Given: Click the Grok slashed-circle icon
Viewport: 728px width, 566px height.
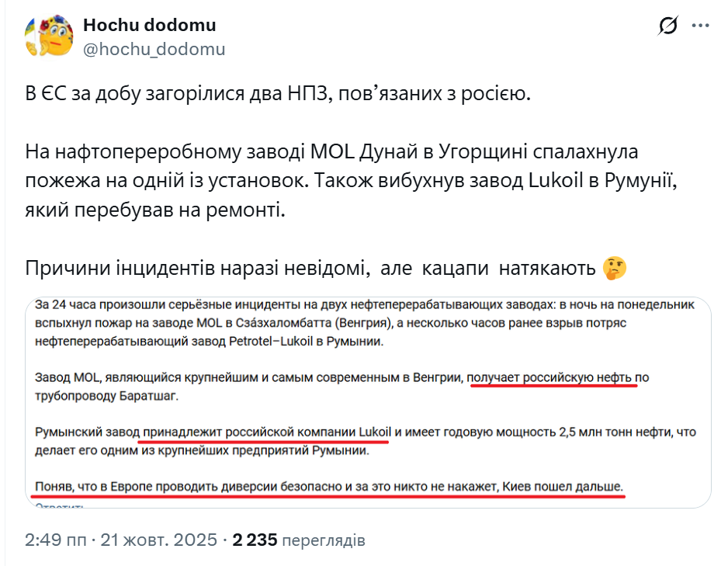Looking at the screenshot, I should (x=667, y=27).
